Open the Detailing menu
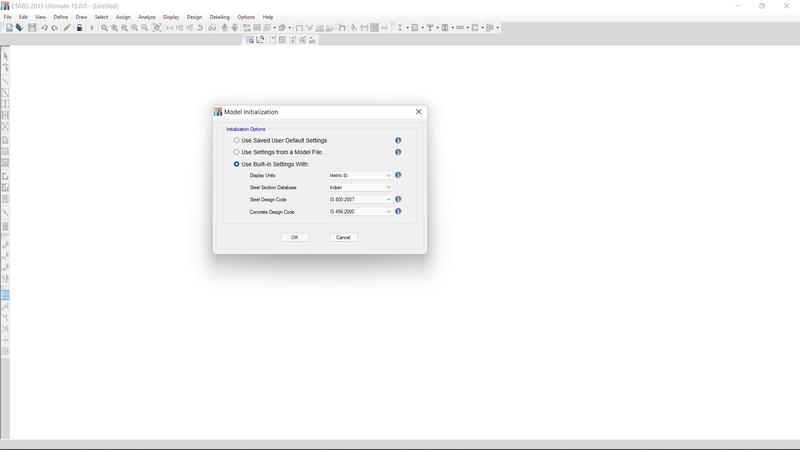Image resolution: width=800 pixels, height=450 pixels. [x=220, y=17]
